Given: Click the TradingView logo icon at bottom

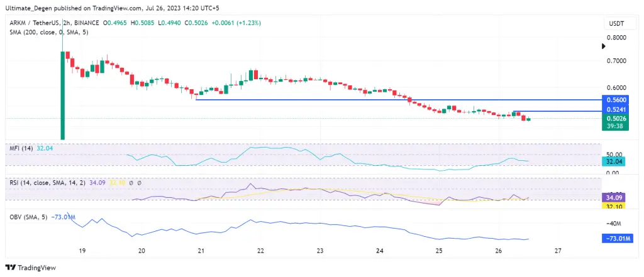Looking at the screenshot, I should (10, 268).
